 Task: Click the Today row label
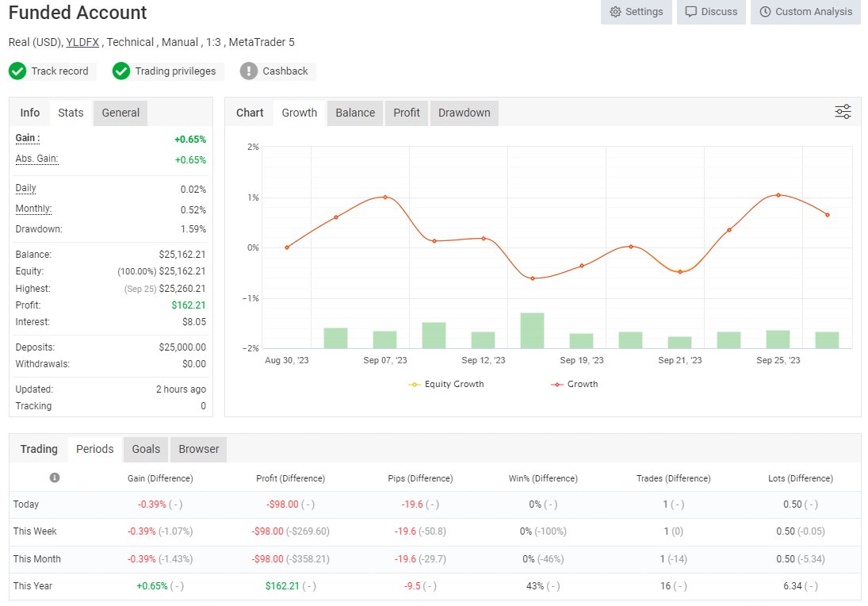(x=26, y=504)
